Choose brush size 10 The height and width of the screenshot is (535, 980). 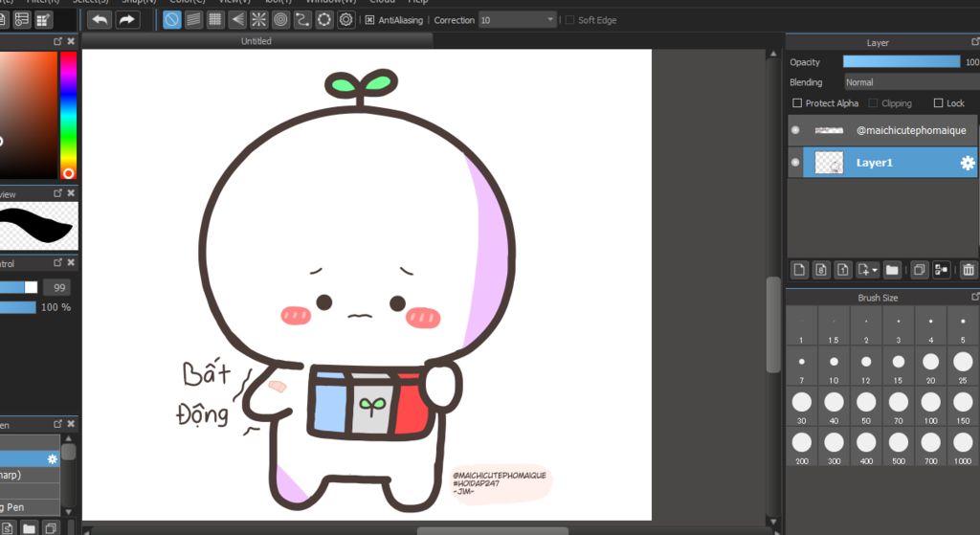834,367
